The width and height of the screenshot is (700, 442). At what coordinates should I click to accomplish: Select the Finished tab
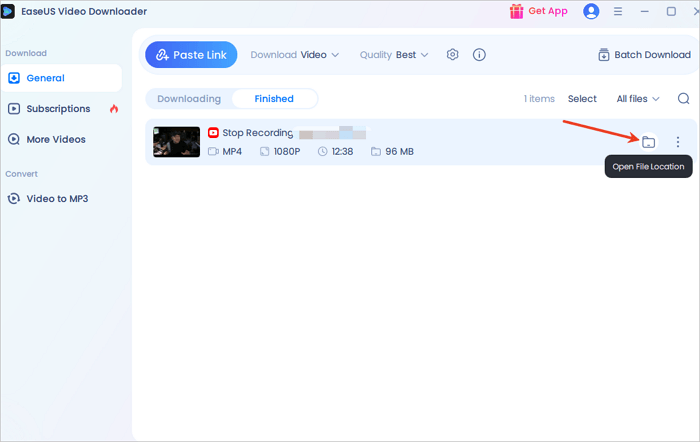[274, 99]
